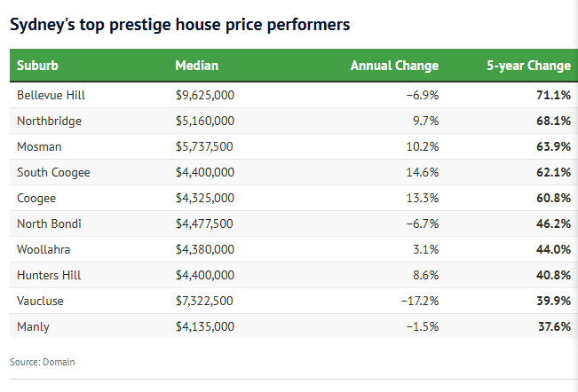
Task: Select the Woollahra suburb name
Action: click(44, 249)
